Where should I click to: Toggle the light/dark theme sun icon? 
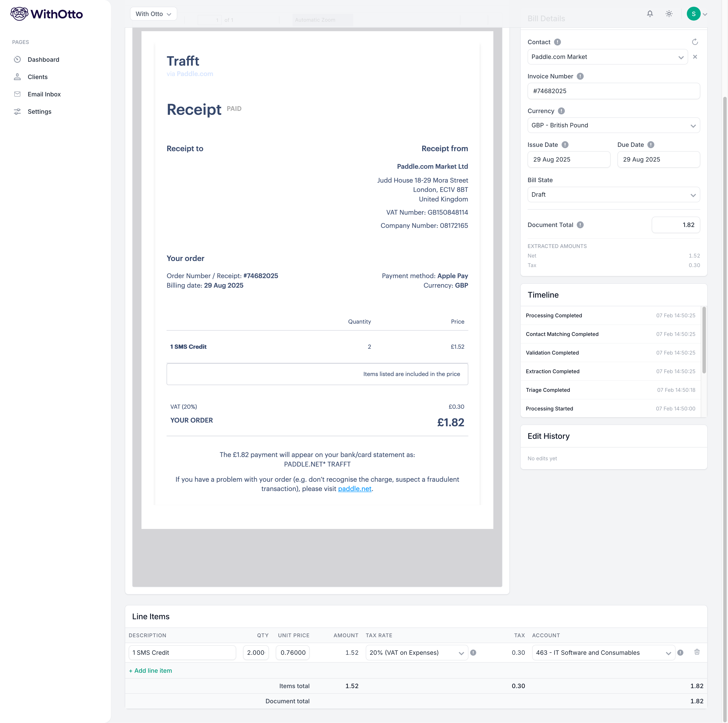(669, 14)
